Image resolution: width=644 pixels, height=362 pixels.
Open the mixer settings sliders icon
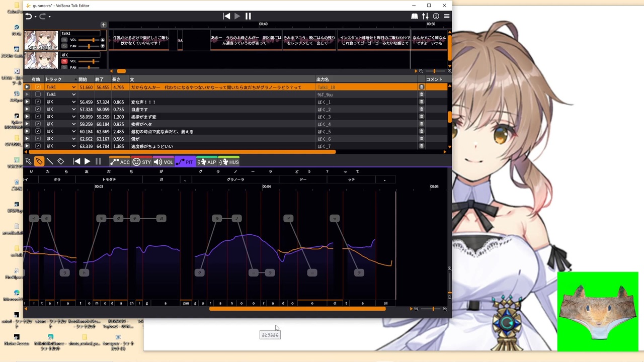(x=425, y=16)
